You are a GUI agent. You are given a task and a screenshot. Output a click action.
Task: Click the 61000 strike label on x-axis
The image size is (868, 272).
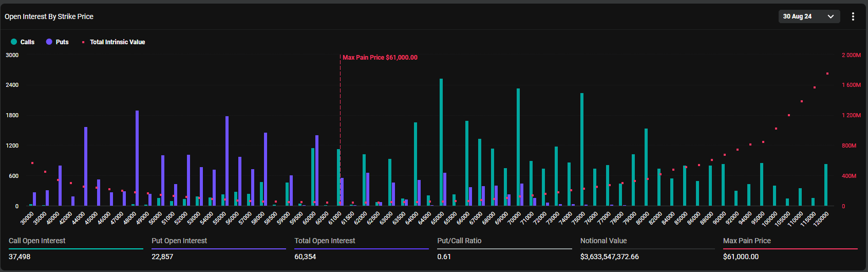pyautogui.click(x=335, y=218)
